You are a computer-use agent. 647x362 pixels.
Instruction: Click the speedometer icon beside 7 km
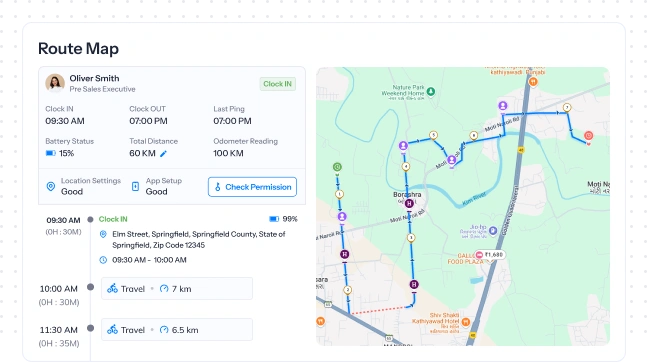[x=164, y=289]
